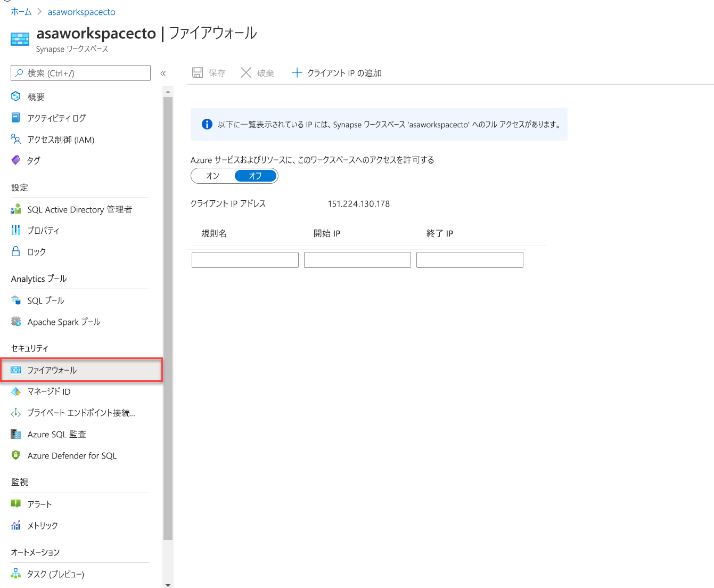Click the purple タグ icon

(x=15, y=160)
